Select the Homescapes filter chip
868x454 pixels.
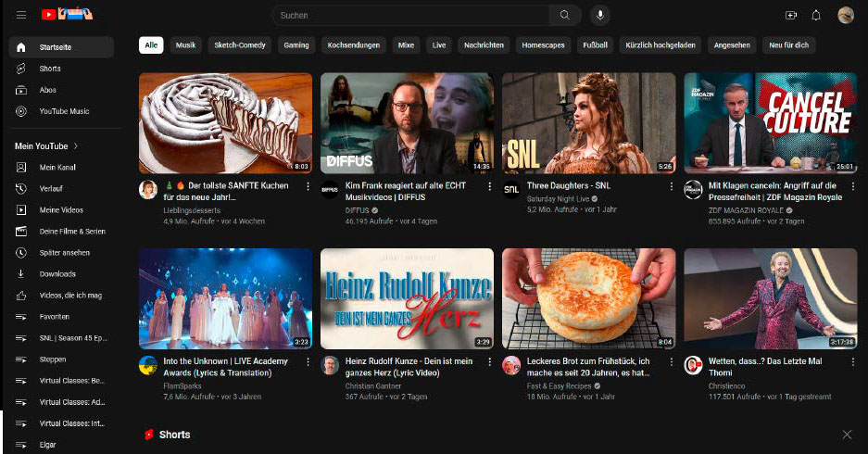(543, 45)
